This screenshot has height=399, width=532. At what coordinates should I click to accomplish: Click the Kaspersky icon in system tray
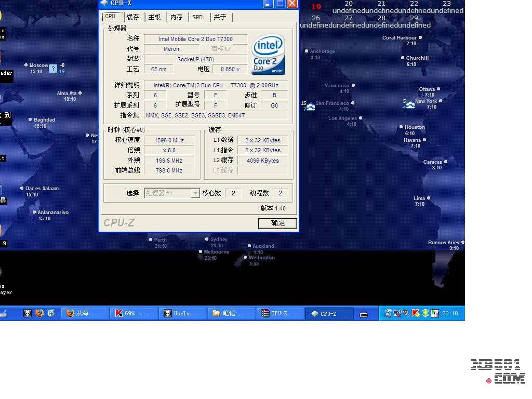coord(416,313)
